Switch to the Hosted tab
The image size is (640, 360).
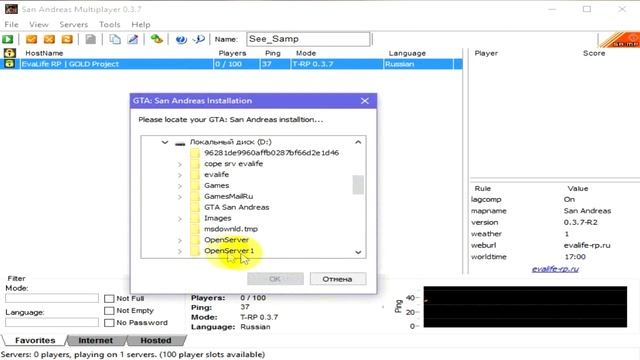tap(156, 340)
